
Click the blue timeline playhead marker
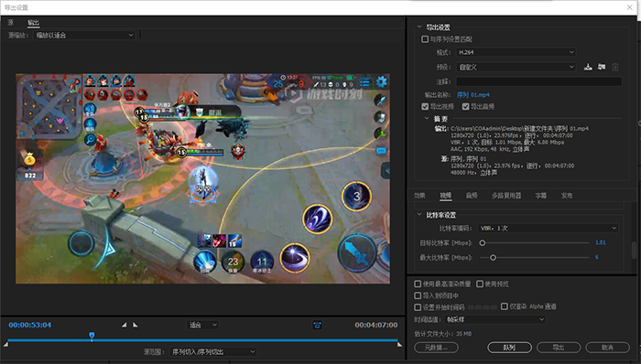92,336
